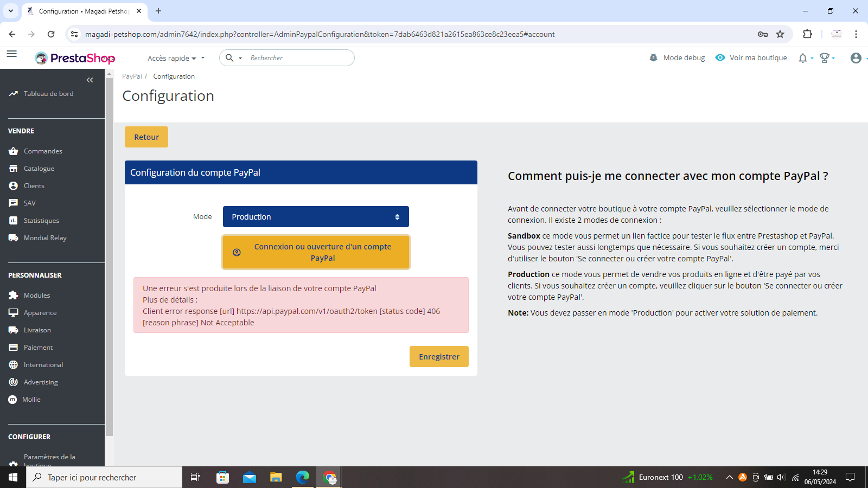Open Clients menu item
Viewport: 868px width, 488px height.
click(34, 186)
